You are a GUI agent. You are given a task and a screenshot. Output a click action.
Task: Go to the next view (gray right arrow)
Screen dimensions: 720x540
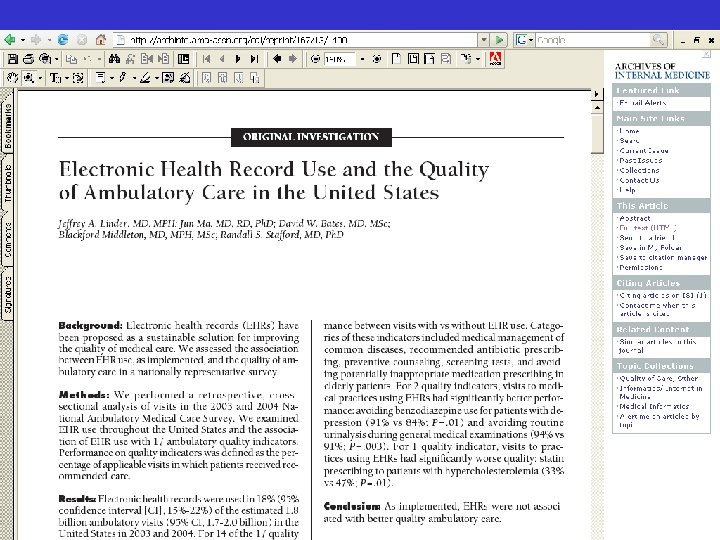(292, 59)
